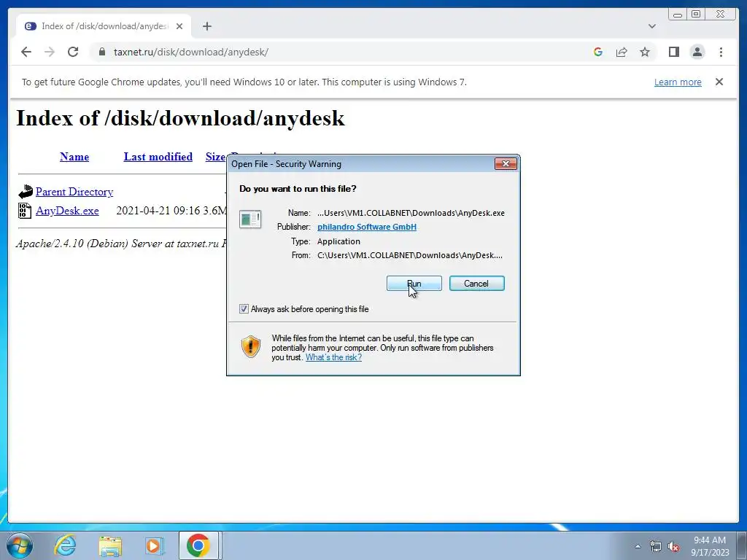The width and height of the screenshot is (747, 560).
Task: Bookmark this page with the star
Action: (x=645, y=52)
